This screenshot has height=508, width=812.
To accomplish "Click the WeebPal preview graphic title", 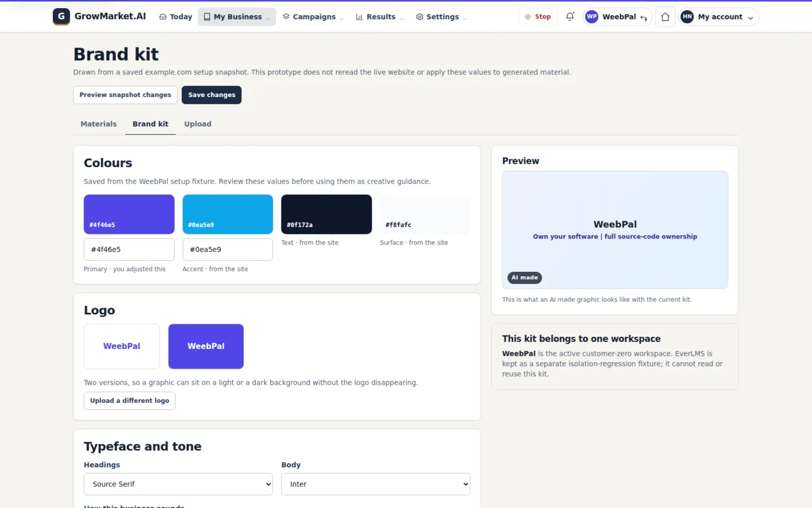I will point(615,224).
